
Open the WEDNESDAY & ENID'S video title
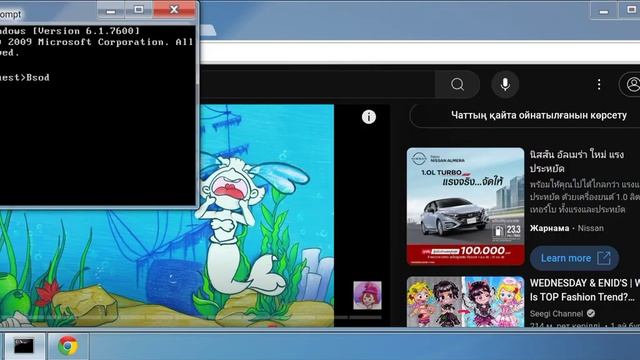click(x=584, y=290)
